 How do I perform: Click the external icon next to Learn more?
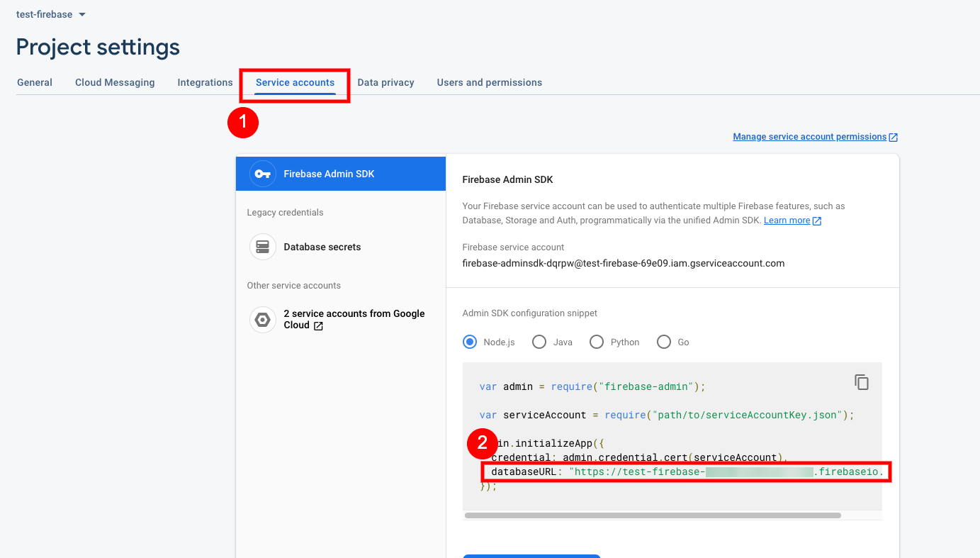click(x=817, y=221)
